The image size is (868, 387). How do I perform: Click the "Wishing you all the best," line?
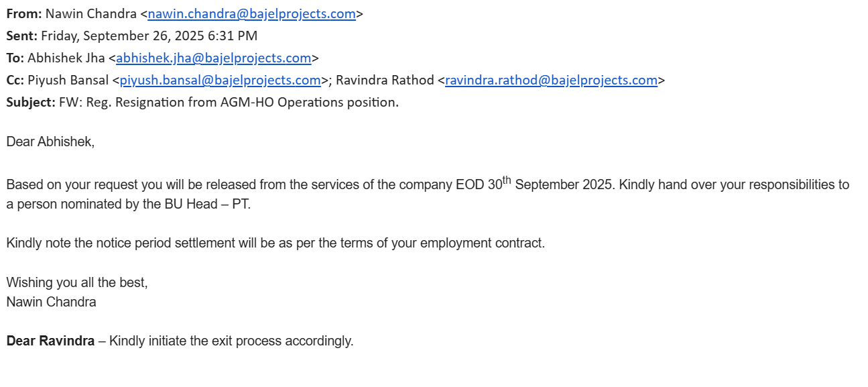[x=77, y=282]
